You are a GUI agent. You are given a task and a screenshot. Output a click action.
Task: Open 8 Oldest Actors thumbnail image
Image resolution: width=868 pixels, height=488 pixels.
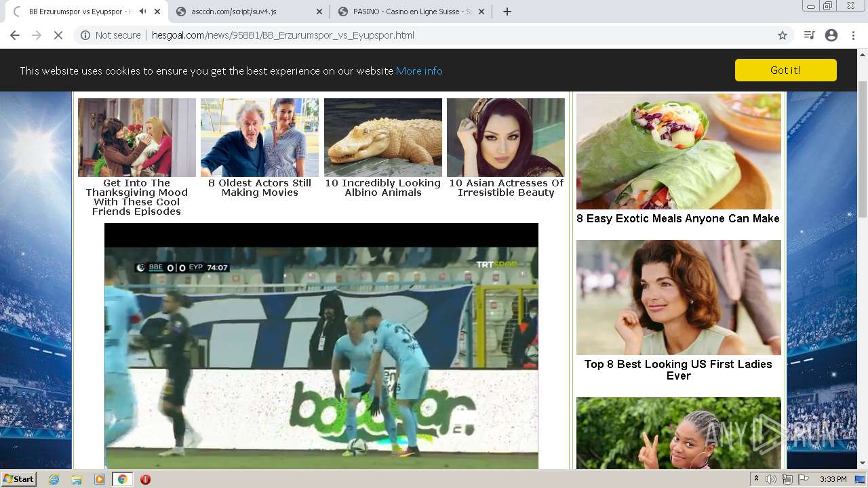(260, 138)
